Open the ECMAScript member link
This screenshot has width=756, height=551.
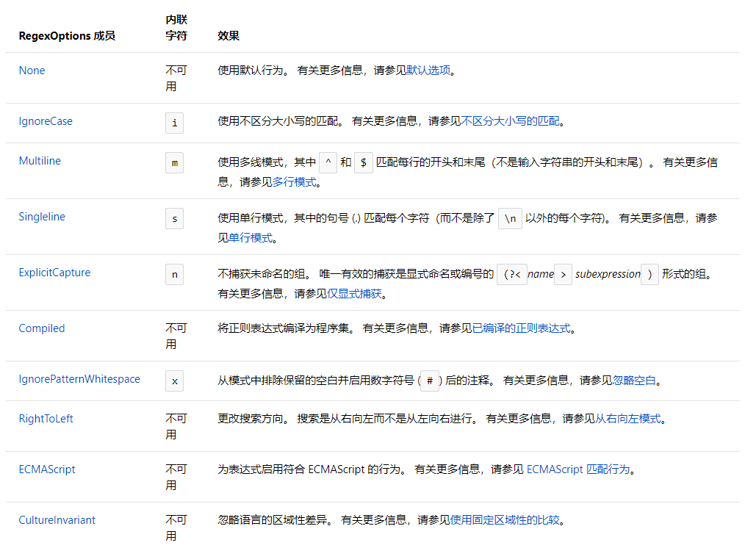[x=47, y=469]
